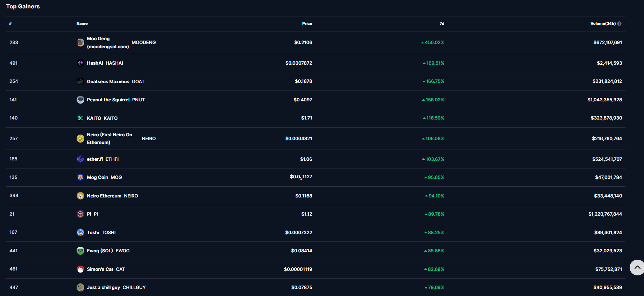Click the Volume(24h) info icon
The width and height of the screenshot is (644, 296).
tap(620, 24)
